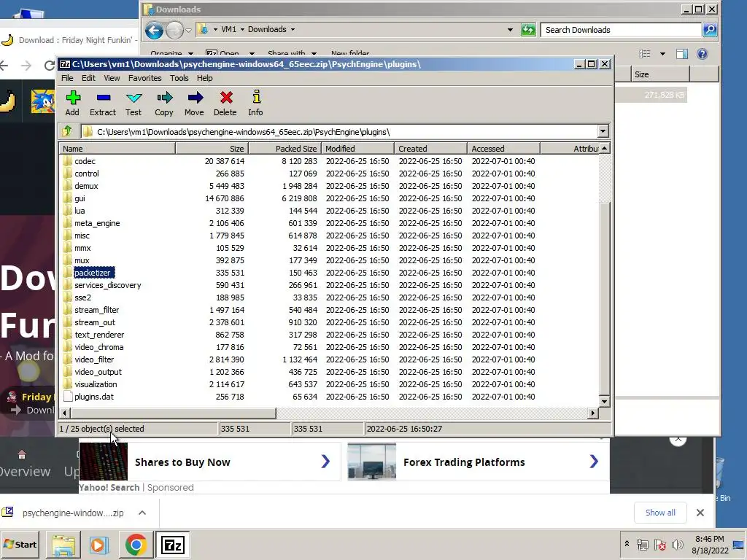Screen dimensions: 747x560
Task: Click psychengine zip download item
Action: tap(73, 513)
